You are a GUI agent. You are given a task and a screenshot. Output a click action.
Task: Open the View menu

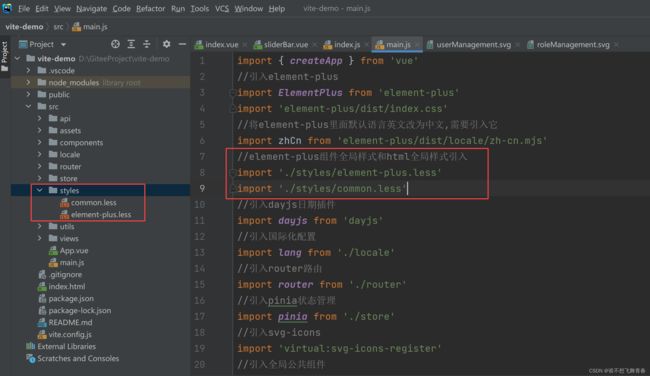point(62,8)
